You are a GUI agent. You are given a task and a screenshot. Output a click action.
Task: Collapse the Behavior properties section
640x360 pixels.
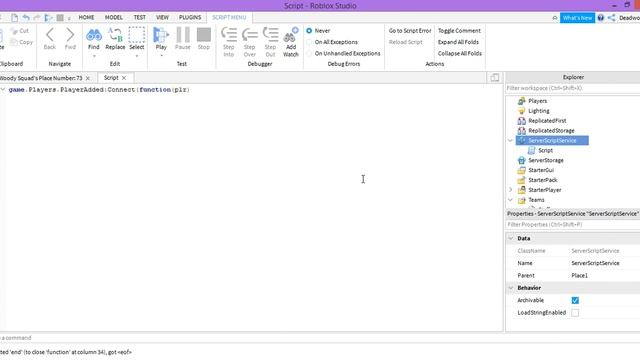pos(511,288)
